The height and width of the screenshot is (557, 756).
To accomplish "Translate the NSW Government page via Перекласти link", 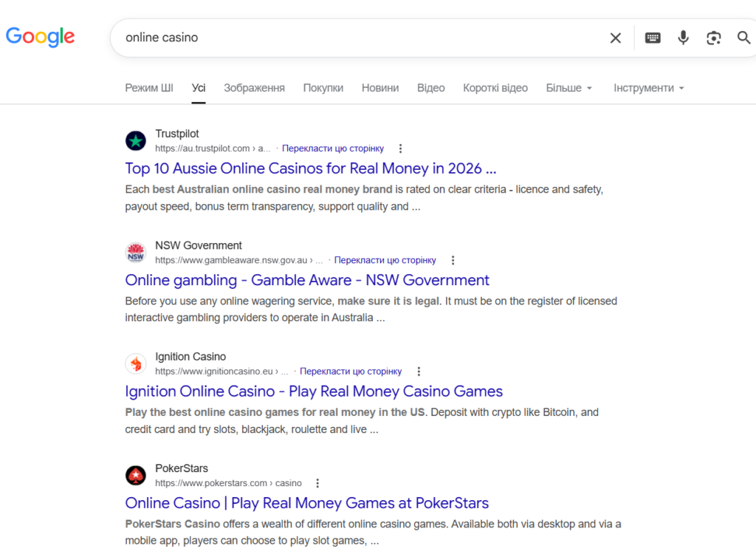I will click(385, 261).
